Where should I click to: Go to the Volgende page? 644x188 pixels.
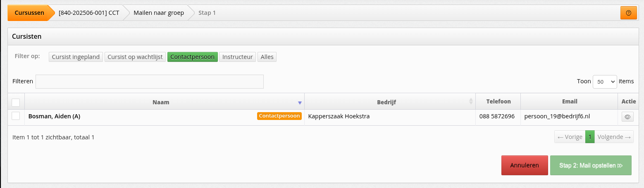pos(614,137)
